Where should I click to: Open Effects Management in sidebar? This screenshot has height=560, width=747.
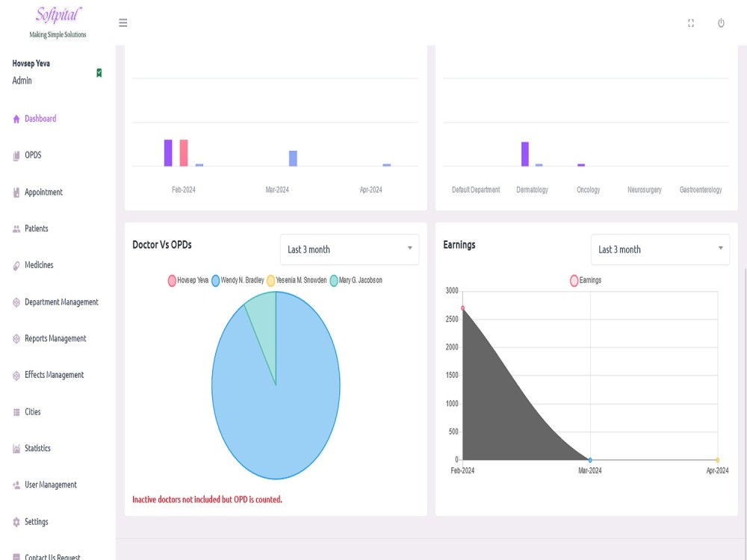[x=54, y=375]
